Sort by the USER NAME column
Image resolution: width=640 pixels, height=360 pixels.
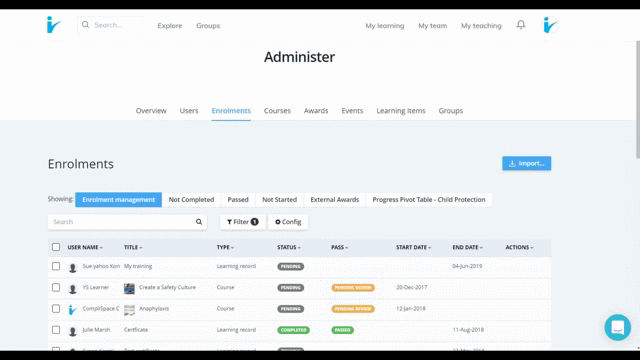(85, 247)
